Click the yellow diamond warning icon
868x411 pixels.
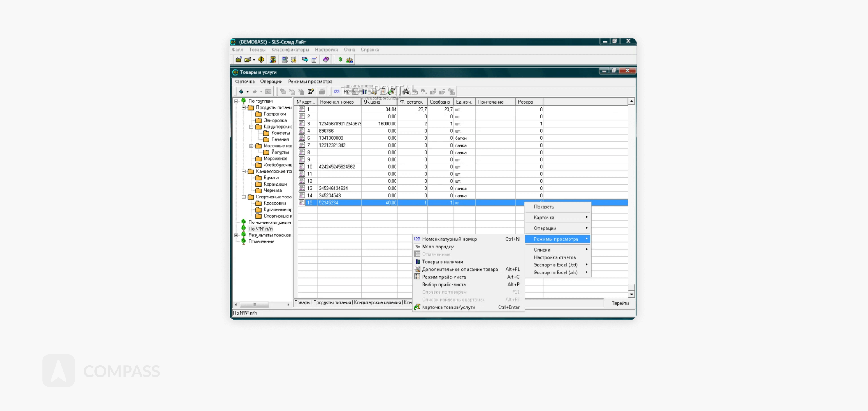(261, 60)
